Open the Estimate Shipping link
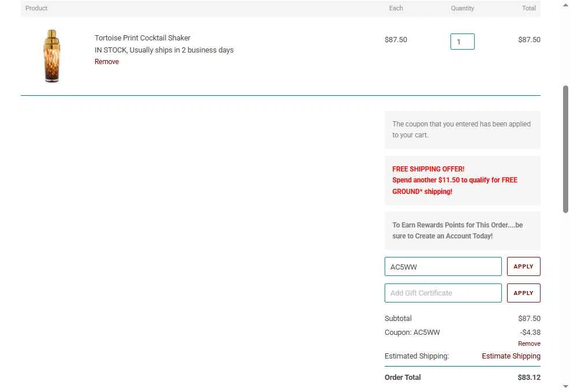This screenshot has width=570, height=392. [511, 356]
